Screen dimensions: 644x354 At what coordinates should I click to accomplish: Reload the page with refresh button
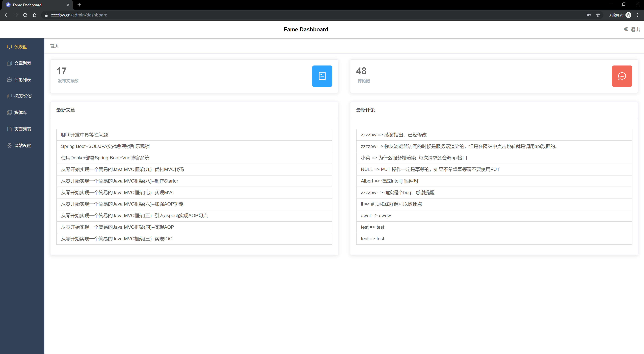[x=25, y=15]
